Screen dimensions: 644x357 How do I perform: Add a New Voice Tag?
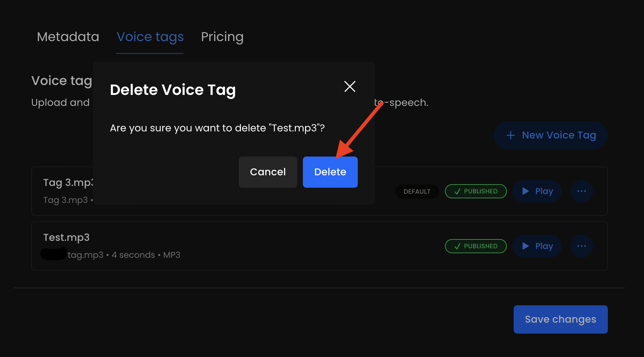click(x=551, y=135)
